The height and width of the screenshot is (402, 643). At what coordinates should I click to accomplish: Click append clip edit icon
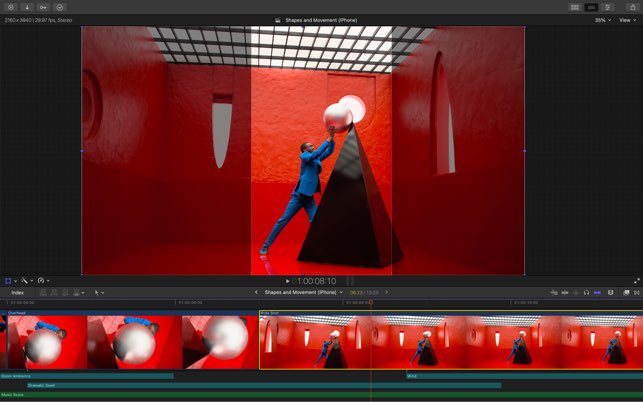pyautogui.click(x=65, y=292)
